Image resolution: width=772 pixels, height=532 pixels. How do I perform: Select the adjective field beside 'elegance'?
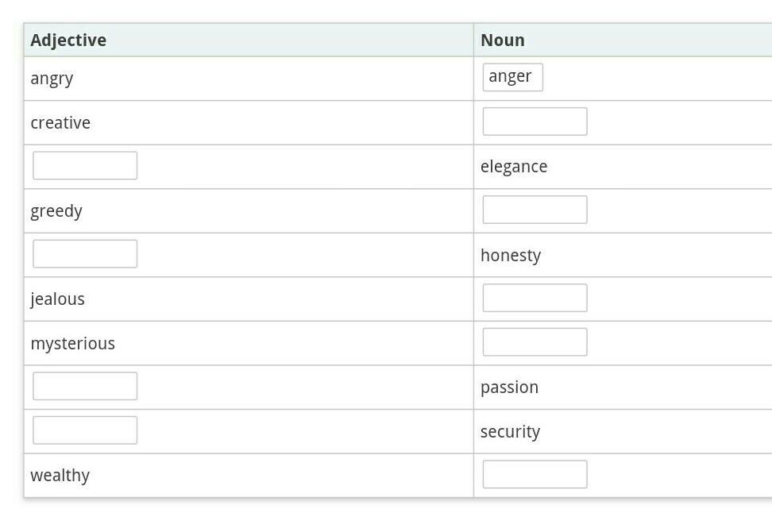[85, 165]
